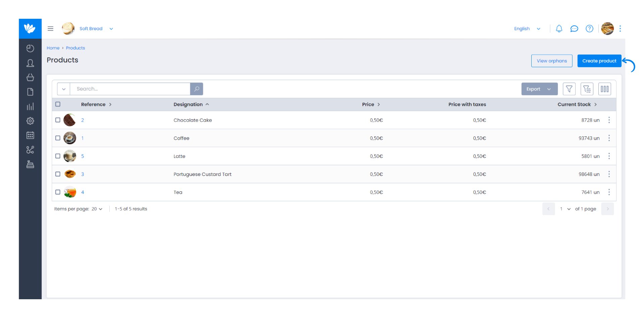Viewport: 644px width, 318px height.
Task: Open the column chooser icon
Action: tap(605, 89)
